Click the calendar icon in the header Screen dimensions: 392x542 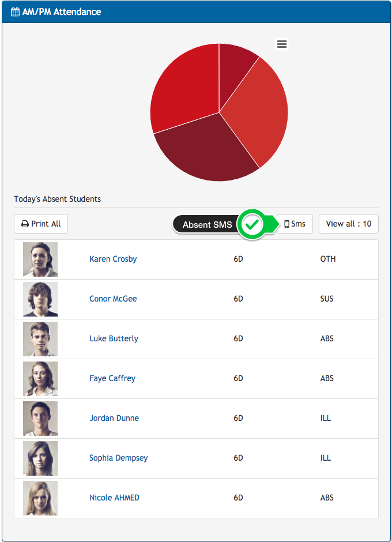(15, 12)
